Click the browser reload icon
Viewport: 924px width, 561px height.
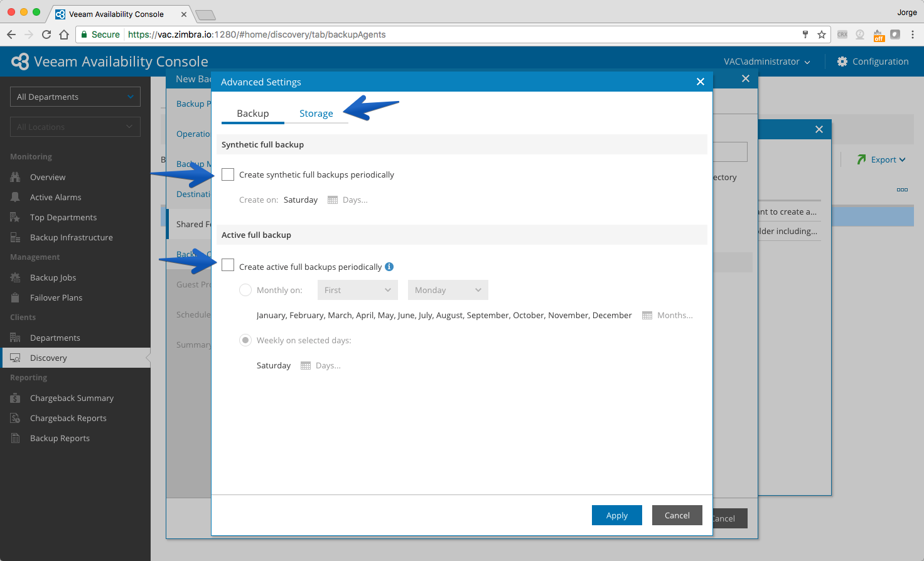click(x=46, y=35)
